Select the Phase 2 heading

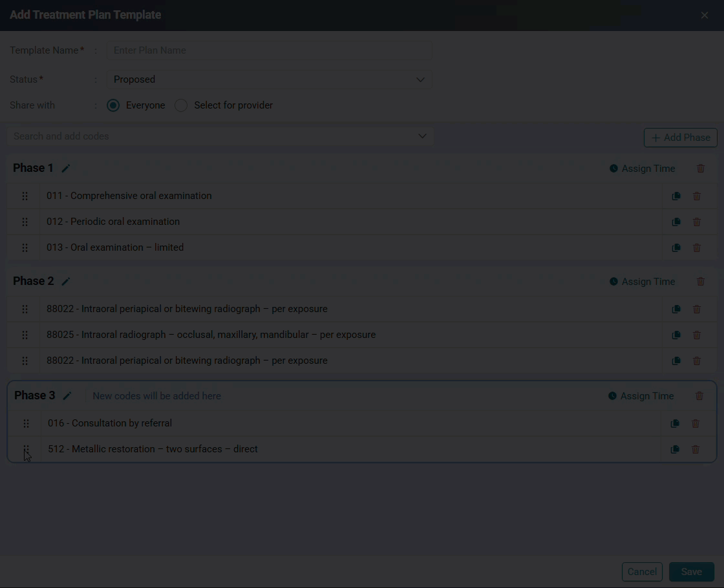[33, 281]
